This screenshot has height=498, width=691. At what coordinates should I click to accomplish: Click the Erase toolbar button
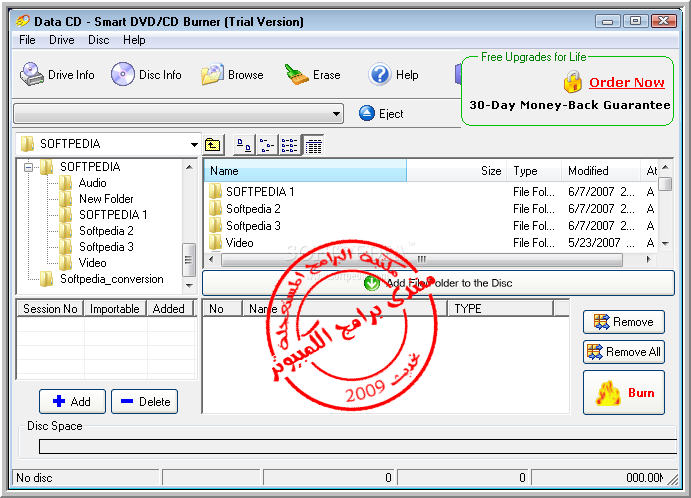(312, 74)
